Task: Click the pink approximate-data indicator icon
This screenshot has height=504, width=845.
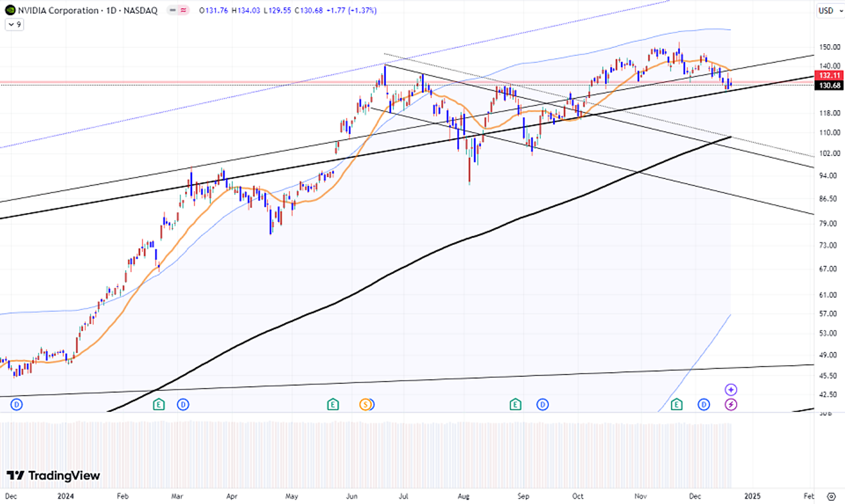Action: (x=185, y=11)
